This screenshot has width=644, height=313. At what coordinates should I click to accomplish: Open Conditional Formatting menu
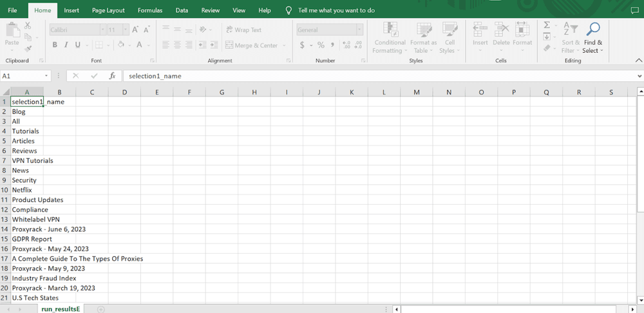click(390, 38)
